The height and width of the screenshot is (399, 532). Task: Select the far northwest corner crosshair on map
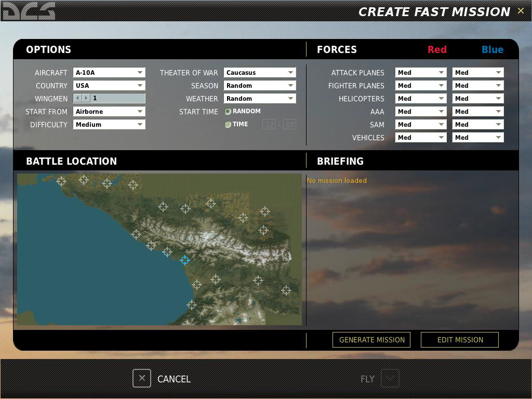61,181
